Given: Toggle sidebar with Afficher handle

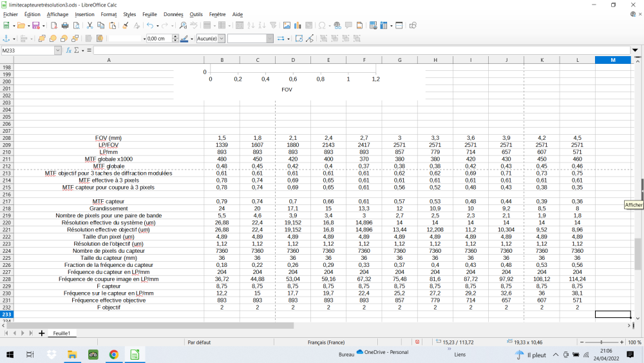Looking at the screenshot, I should pos(641,189).
